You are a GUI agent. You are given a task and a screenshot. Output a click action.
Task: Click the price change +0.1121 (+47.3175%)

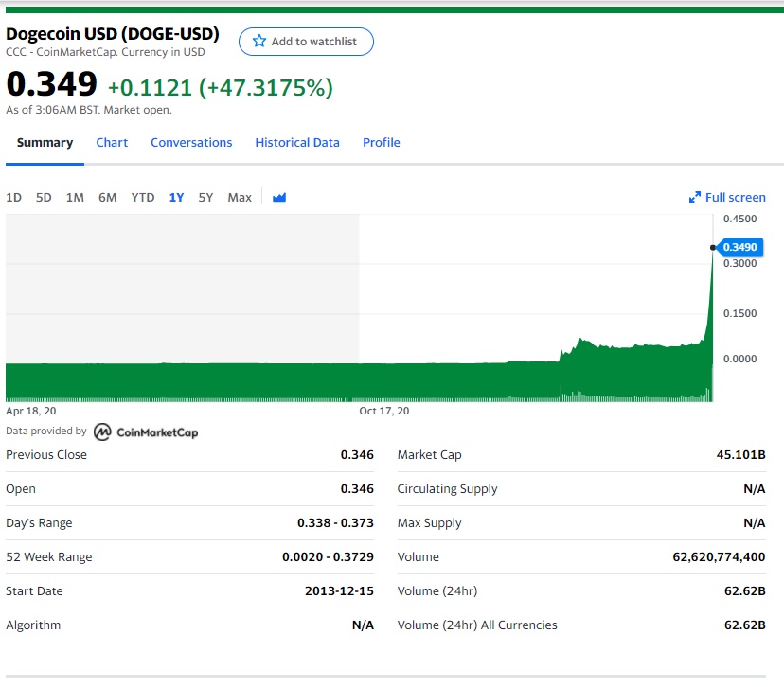220,87
